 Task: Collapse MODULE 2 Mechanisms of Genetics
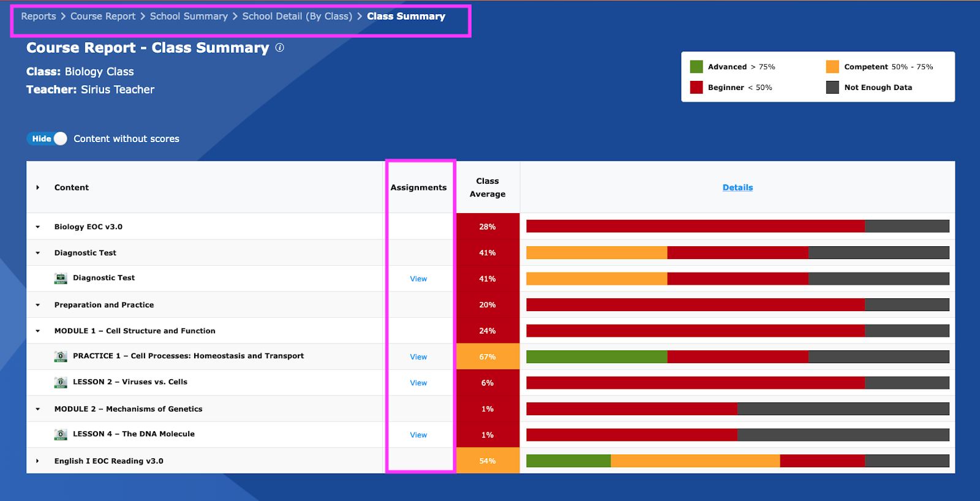[x=37, y=409]
